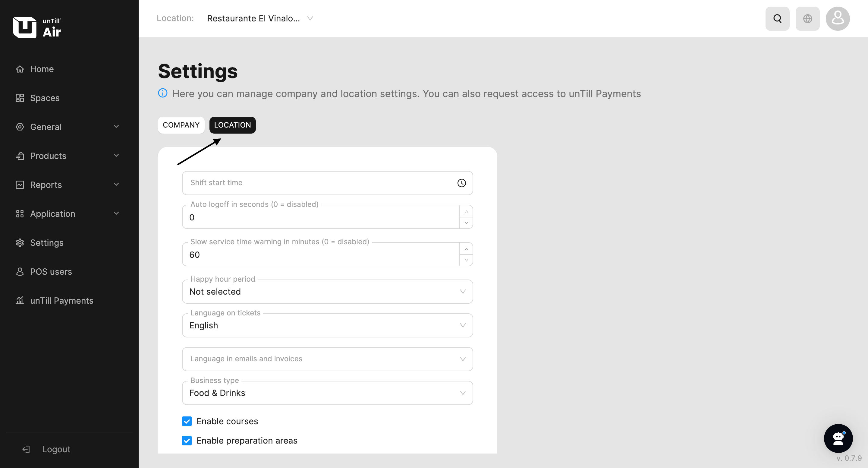Toggle Enable preparation areas checkbox

[x=187, y=440]
